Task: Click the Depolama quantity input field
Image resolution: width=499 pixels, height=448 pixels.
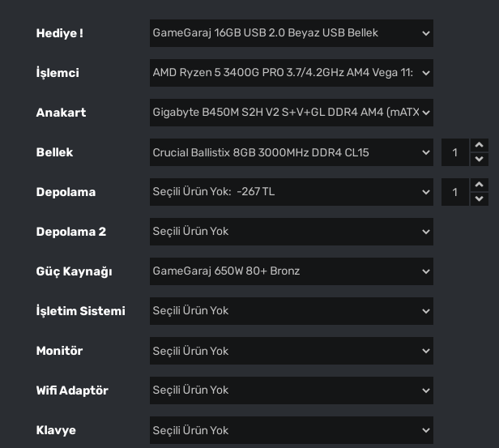Action: click(x=455, y=192)
